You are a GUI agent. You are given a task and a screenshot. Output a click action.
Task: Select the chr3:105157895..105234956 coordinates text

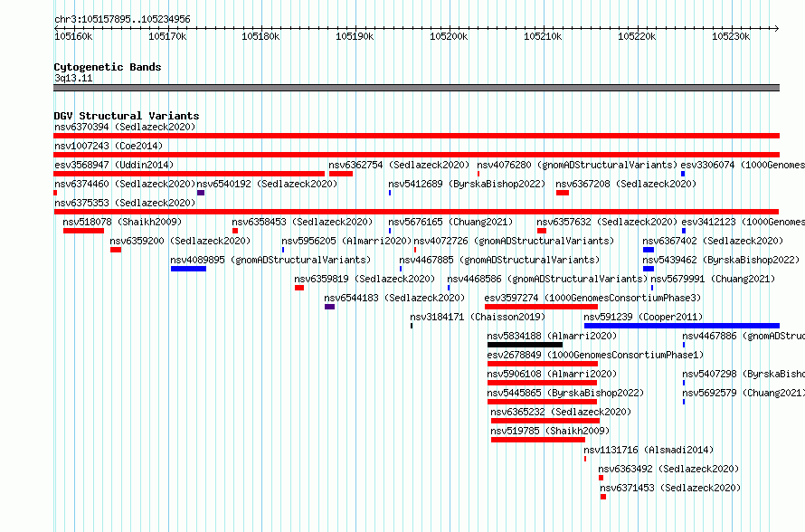[x=122, y=19]
